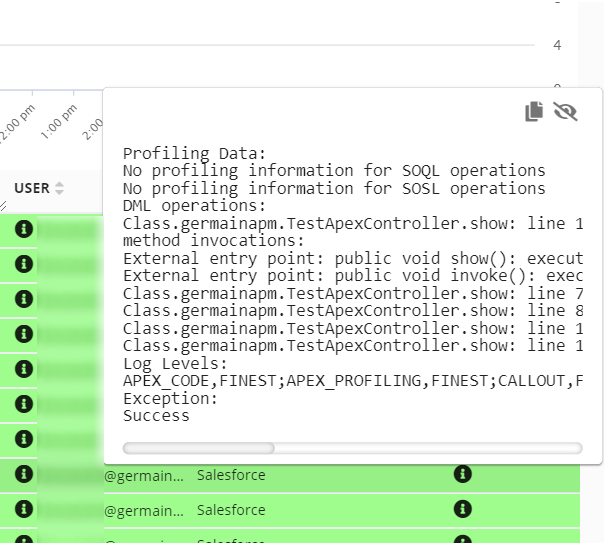Image resolution: width=604 pixels, height=543 pixels.
Task: Open info icon in fourth table row
Action: click(24, 334)
